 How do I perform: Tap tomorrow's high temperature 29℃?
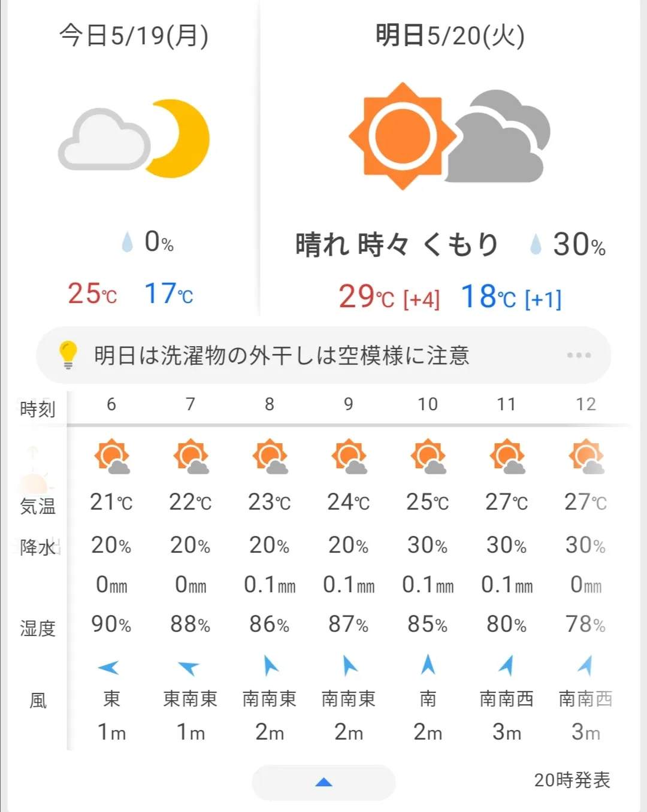click(366, 296)
